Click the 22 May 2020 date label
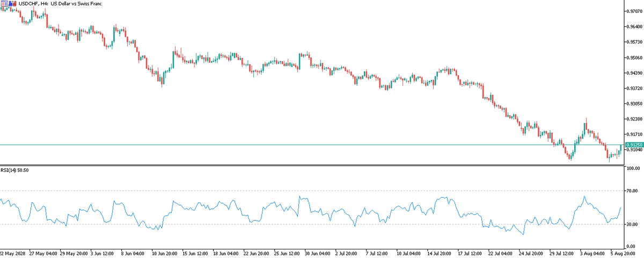 [12, 252]
